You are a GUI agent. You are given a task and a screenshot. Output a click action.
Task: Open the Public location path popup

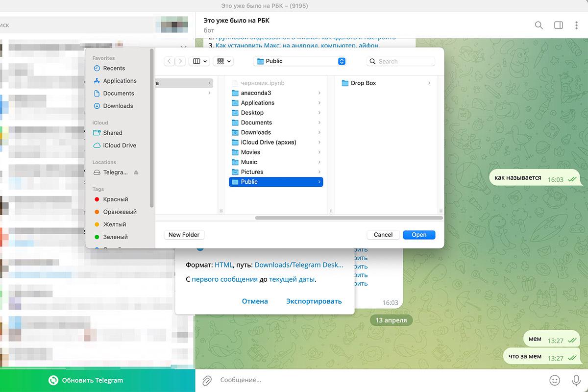tap(300, 61)
